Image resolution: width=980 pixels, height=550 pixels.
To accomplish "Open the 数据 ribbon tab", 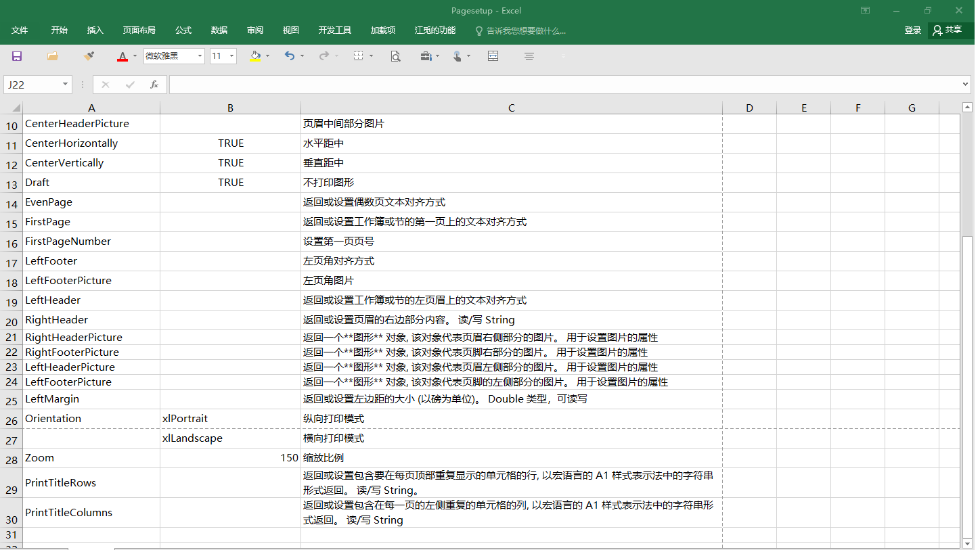I will 219,30.
